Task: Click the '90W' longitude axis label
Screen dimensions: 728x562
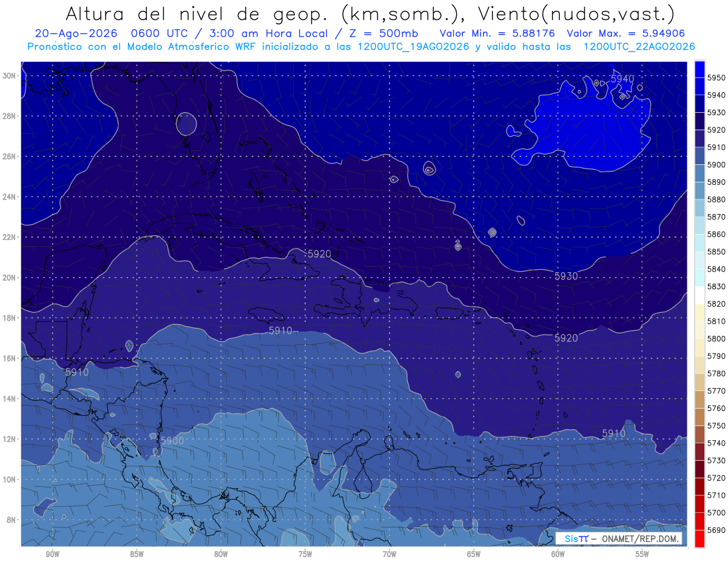Action: tap(52, 554)
